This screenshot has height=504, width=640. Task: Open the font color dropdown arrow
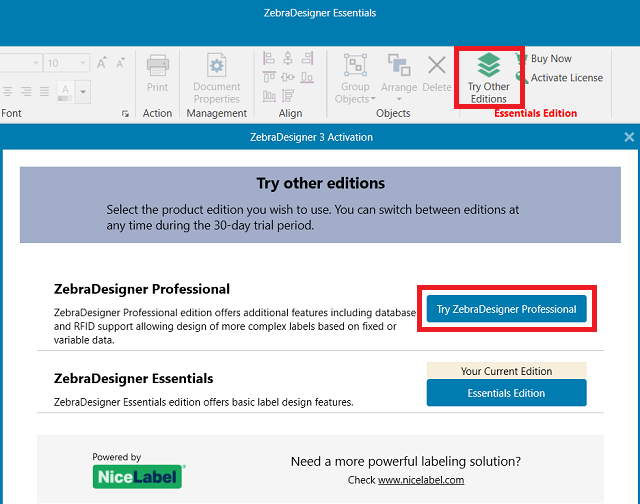[84, 91]
